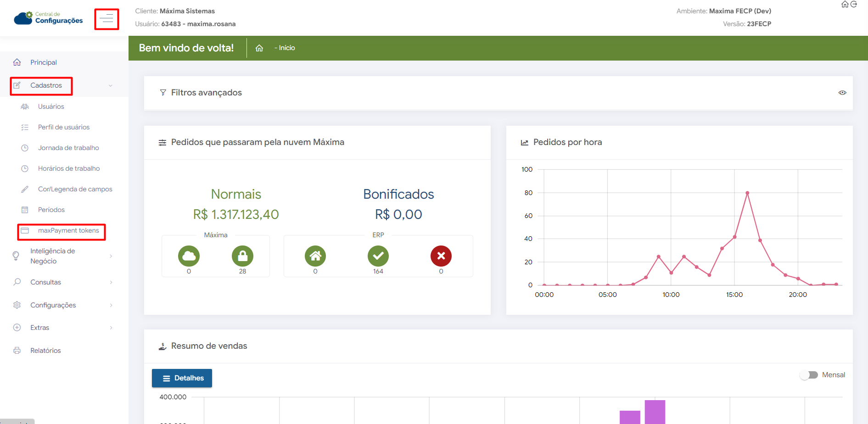This screenshot has height=424, width=868.
Task: Open the Relatórios link in sidebar
Action: [x=45, y=351]
